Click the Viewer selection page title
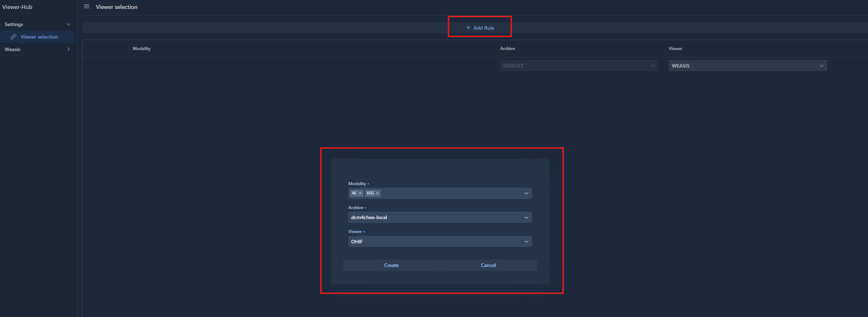 116,7
